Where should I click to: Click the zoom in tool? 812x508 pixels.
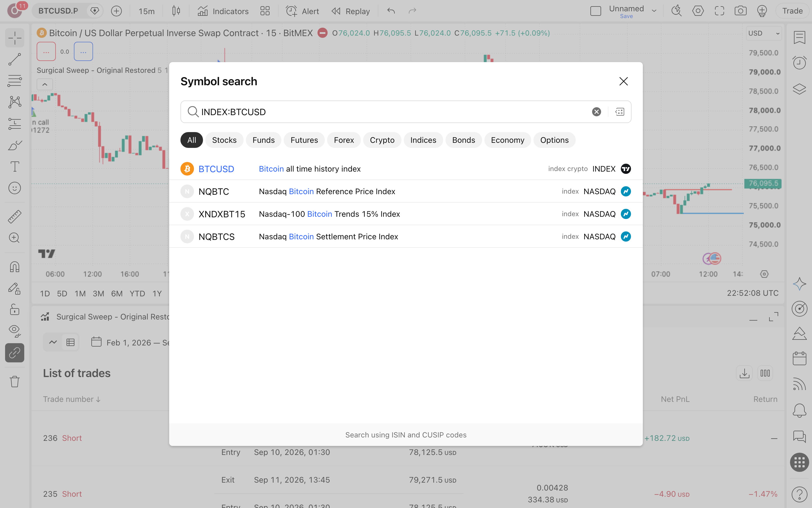(x=14, y=238)
